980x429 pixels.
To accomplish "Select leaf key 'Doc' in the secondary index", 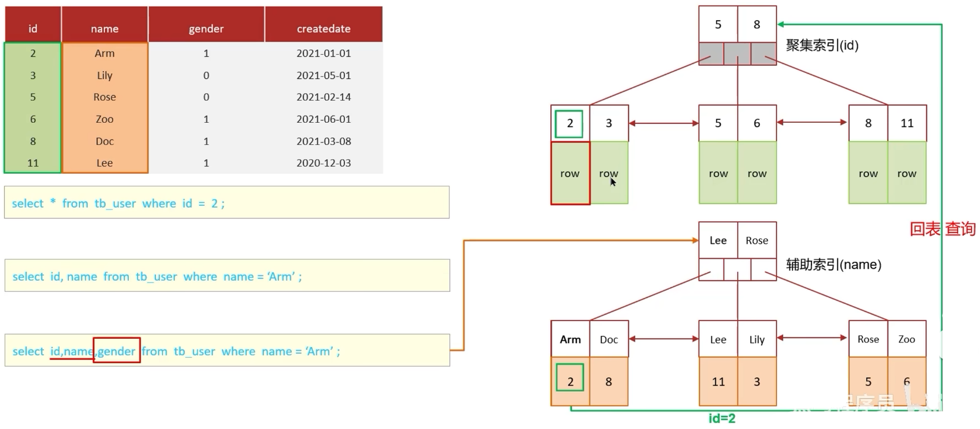I will pos(608,339).
